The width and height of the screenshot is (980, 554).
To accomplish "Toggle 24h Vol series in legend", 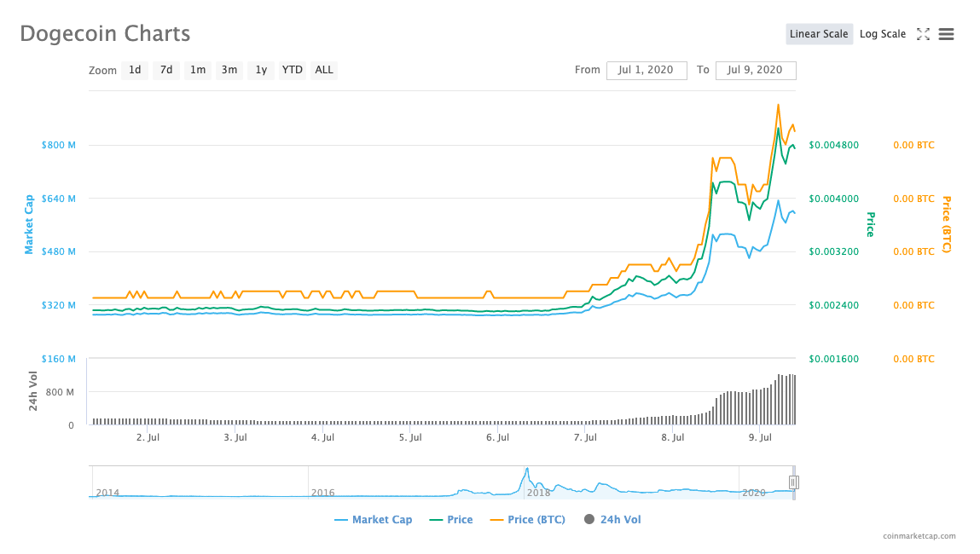I will pyautogui.click(x=612, y=520).
